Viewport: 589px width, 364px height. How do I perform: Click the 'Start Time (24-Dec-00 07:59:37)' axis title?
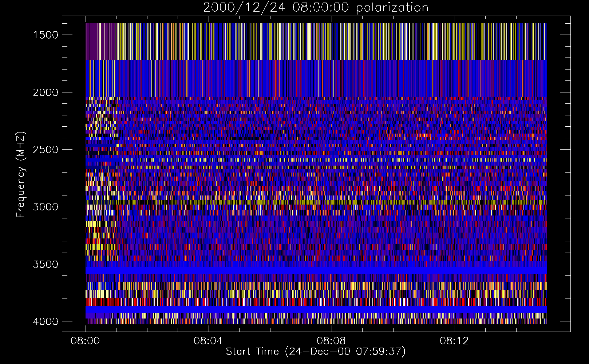[x=316, y=352]
